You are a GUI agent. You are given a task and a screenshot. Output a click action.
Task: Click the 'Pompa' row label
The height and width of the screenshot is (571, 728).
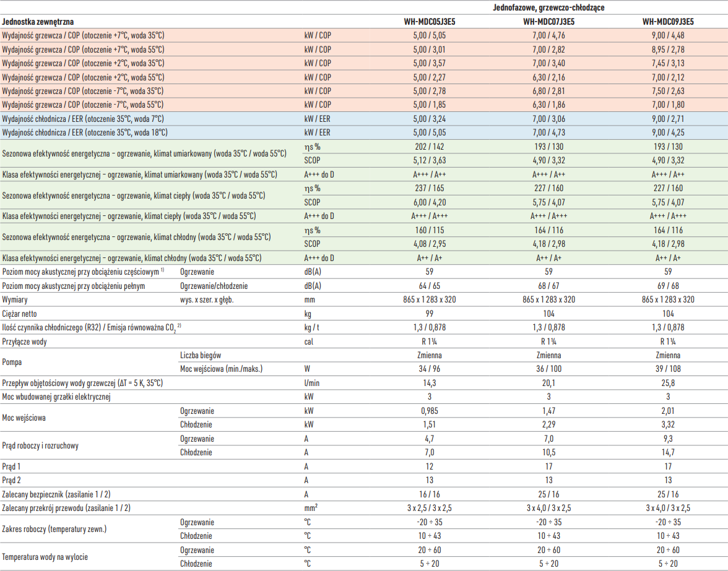coord(13,362)
